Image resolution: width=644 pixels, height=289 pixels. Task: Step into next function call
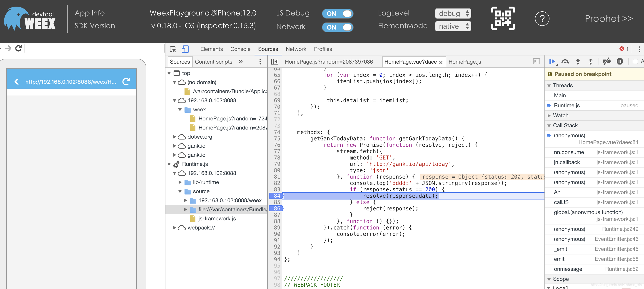(x=578, y=62)
